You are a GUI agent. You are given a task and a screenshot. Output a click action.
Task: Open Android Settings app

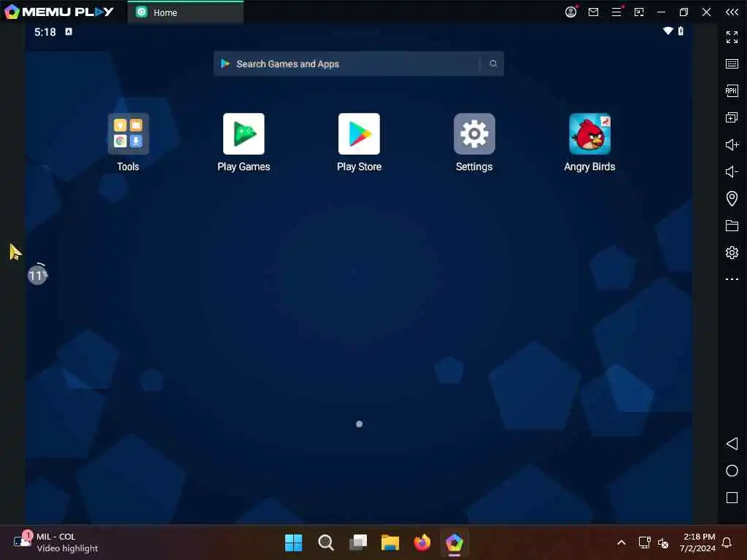click(x=474, y=134)
